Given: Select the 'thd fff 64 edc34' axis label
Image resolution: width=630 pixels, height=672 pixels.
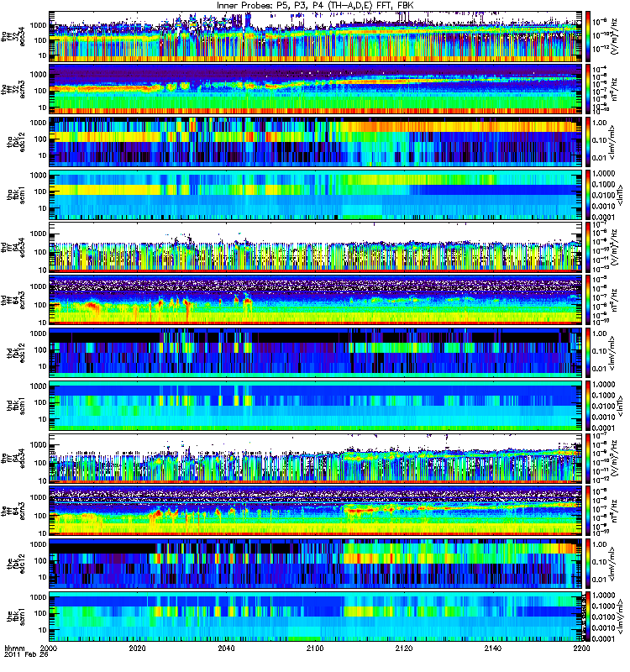Looking at the screenshot, I should coord(13,247).
